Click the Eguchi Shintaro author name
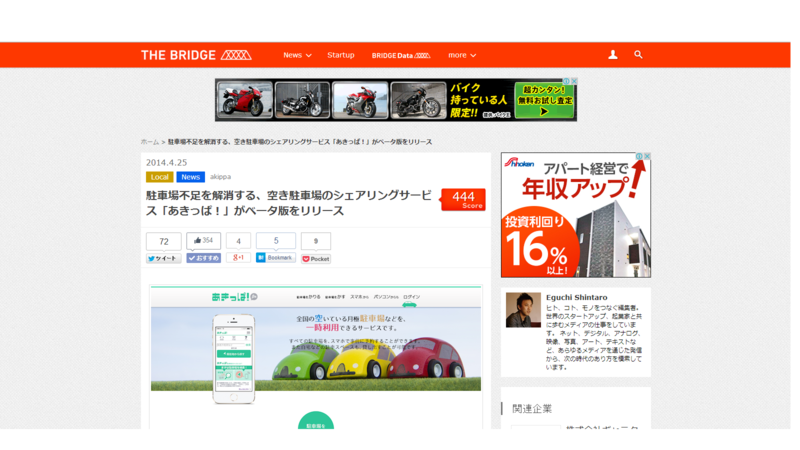 (x=577, y=297)
